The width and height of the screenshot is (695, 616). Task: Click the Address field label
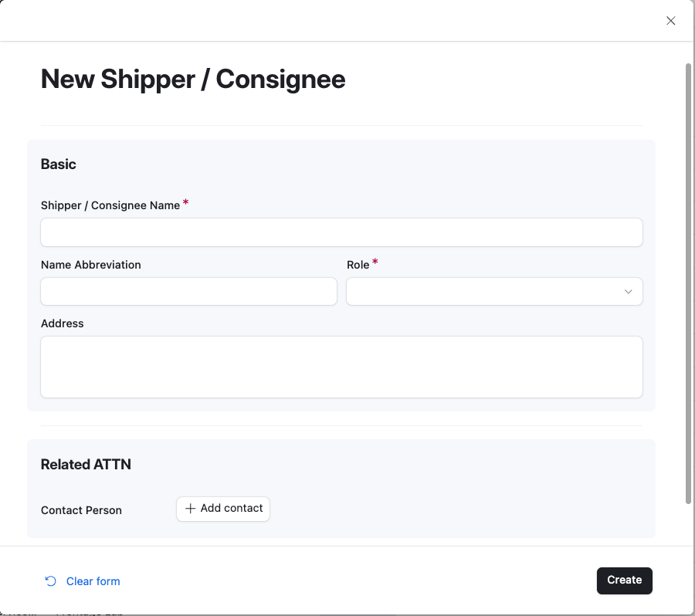point(63,323)
